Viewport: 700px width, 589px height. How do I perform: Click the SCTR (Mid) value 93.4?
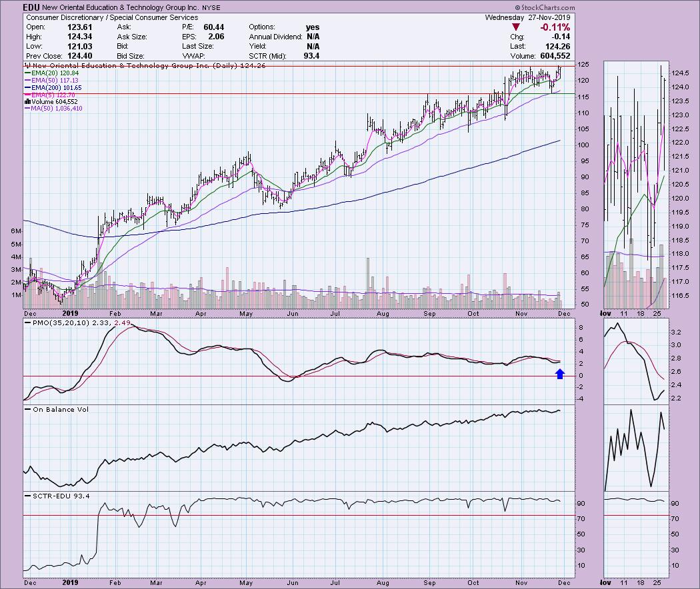pyautogui.click(x=311, y=56)
